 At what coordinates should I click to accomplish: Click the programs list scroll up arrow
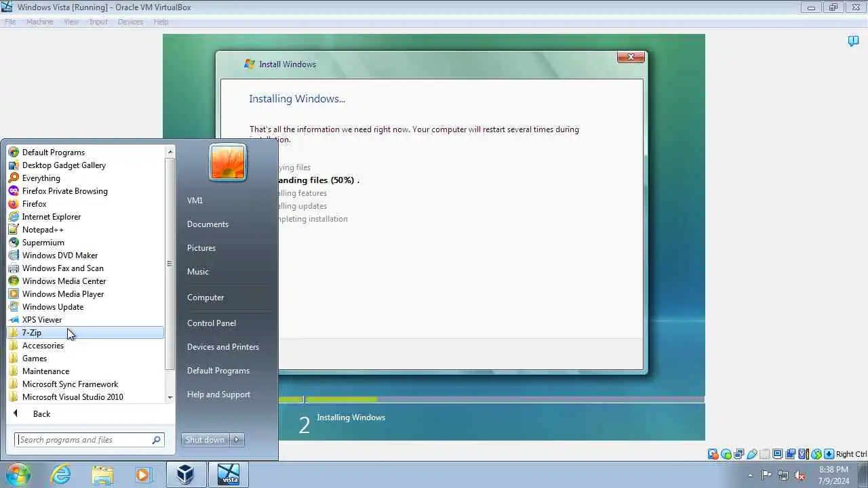point(170,152)
